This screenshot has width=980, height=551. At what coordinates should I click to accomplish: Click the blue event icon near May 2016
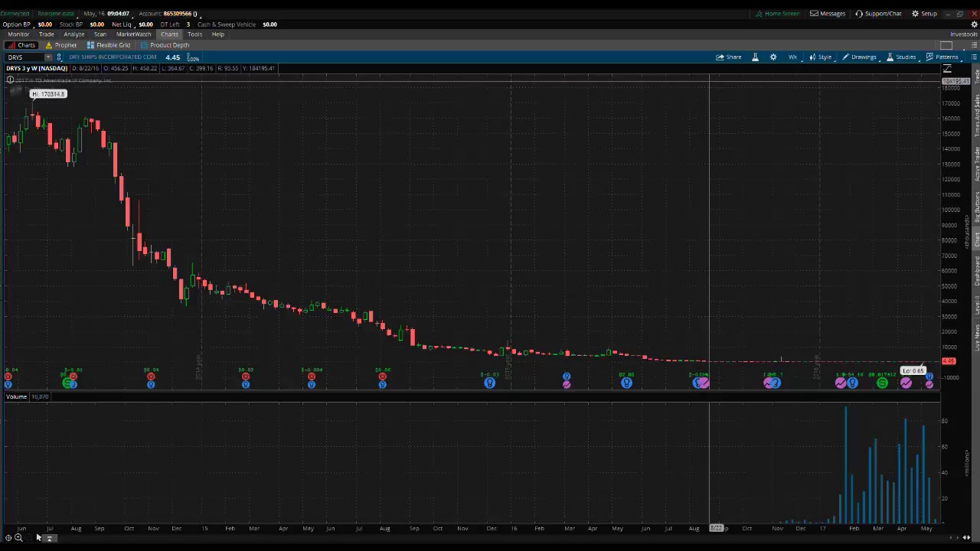[626, 383]
